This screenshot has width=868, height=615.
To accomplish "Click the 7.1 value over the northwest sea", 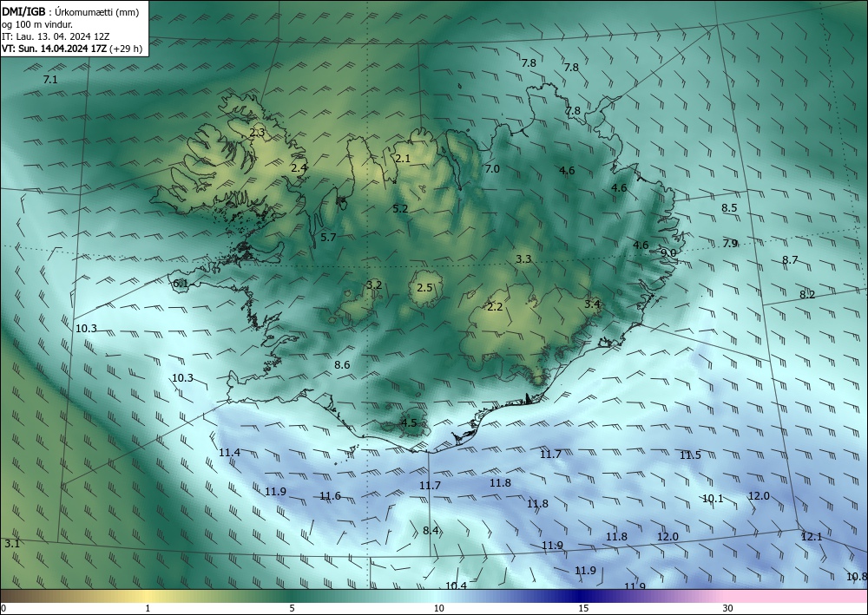I will tap(50, 80).
